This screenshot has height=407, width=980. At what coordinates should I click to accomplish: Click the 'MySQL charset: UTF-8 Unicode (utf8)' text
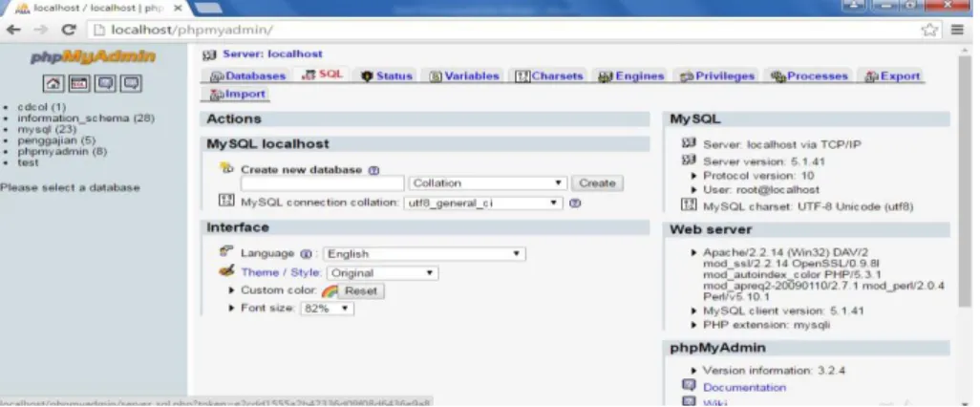point(808,206)
